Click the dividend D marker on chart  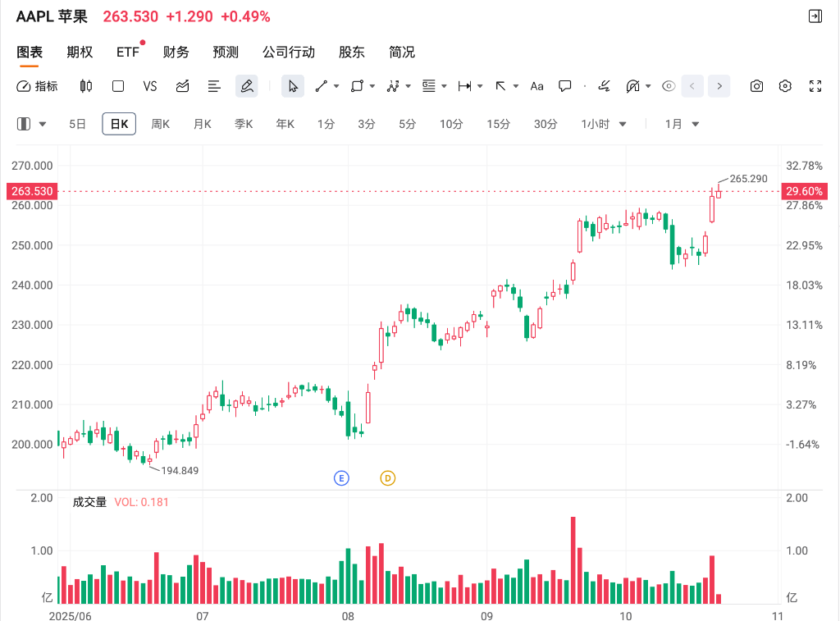[x=387, y=477]
